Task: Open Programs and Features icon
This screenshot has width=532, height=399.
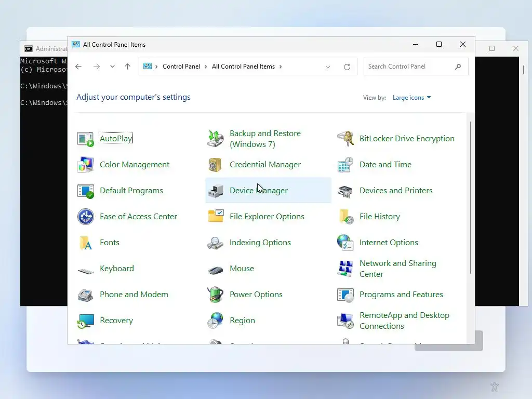Action: coord(345,295)
